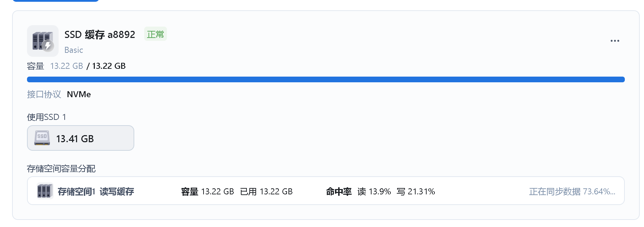
Task: Click the SSD cache server icon
Action: coord(43,41)
